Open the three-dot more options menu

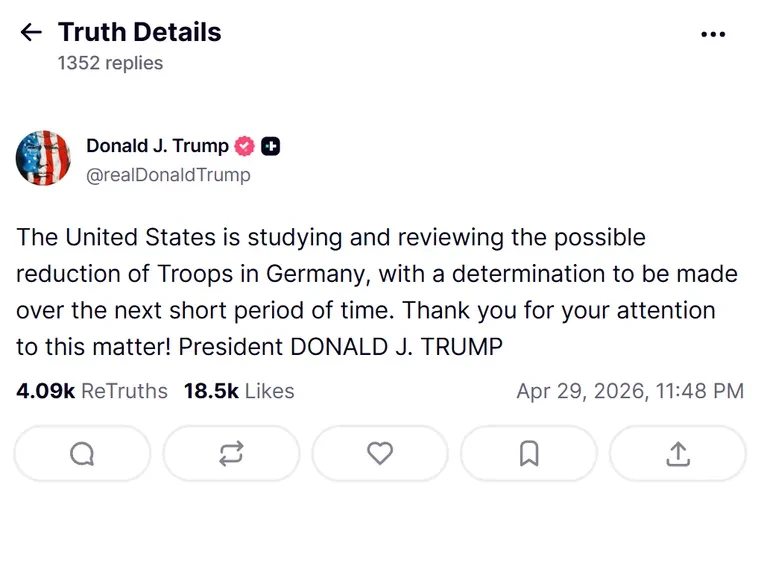[713, 34]
